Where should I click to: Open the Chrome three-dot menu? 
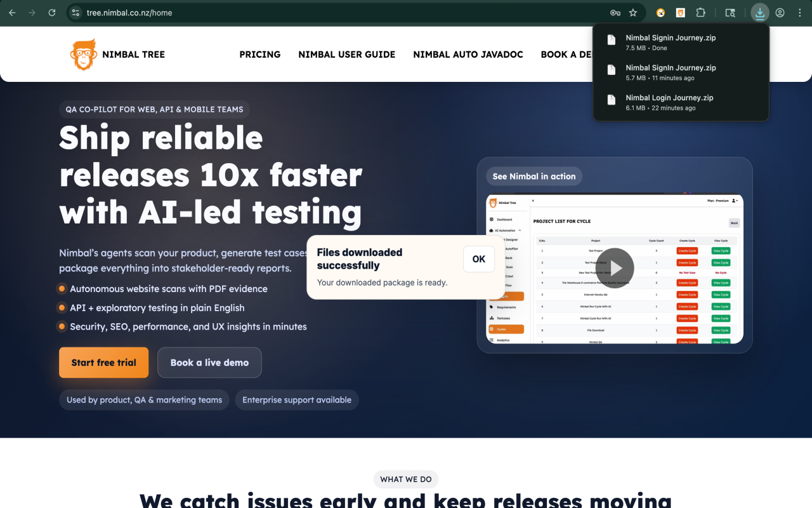coord(799,13)
